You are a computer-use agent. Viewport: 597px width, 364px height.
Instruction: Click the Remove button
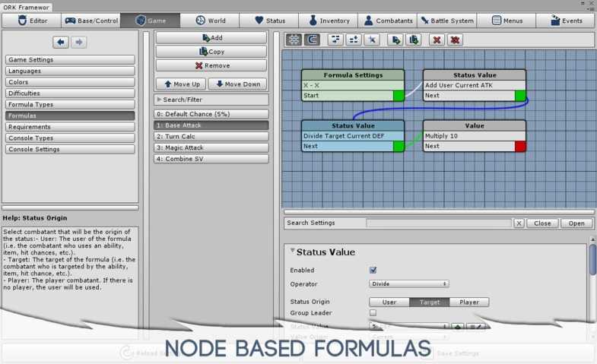211,65
